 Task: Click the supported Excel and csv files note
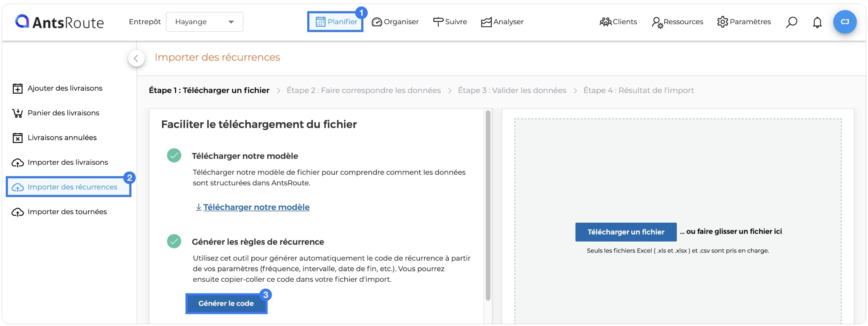[678, 251]
